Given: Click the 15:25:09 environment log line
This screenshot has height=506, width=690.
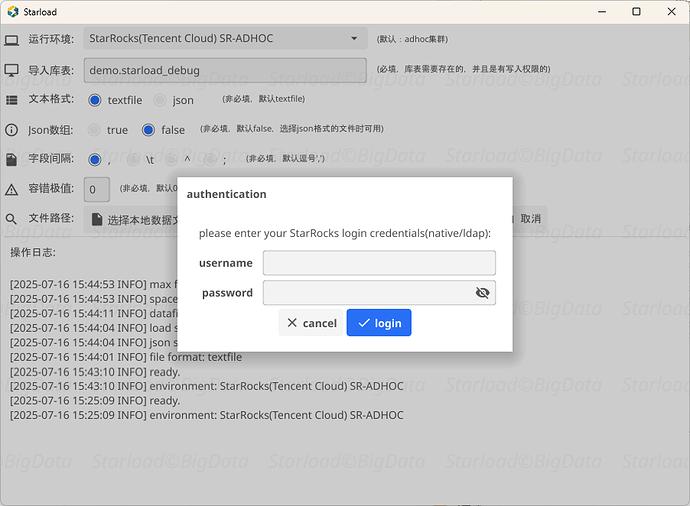Looking at the screenshot, I should 206,415.
